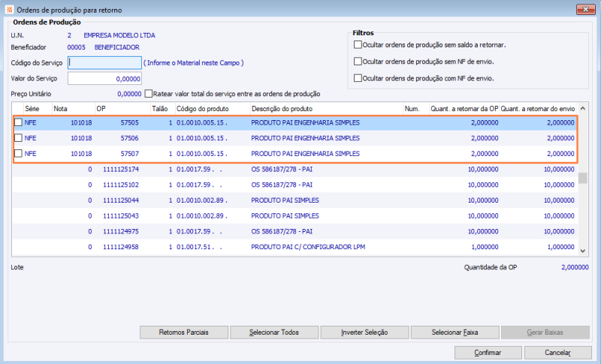Click scrollbar up arrow of the grid
Viewport: 601px width, 364px height.
pyautogui.click(x=583, y=109)
